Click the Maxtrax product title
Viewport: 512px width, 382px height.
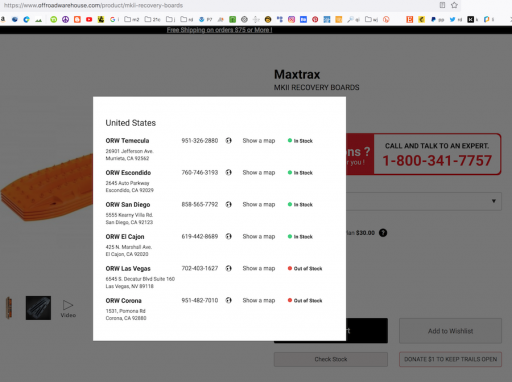297,74
